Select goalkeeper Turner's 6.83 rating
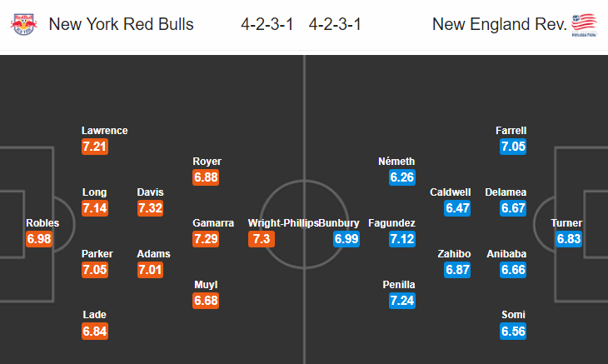Screen dimensions: 608x364 [569, 239]
